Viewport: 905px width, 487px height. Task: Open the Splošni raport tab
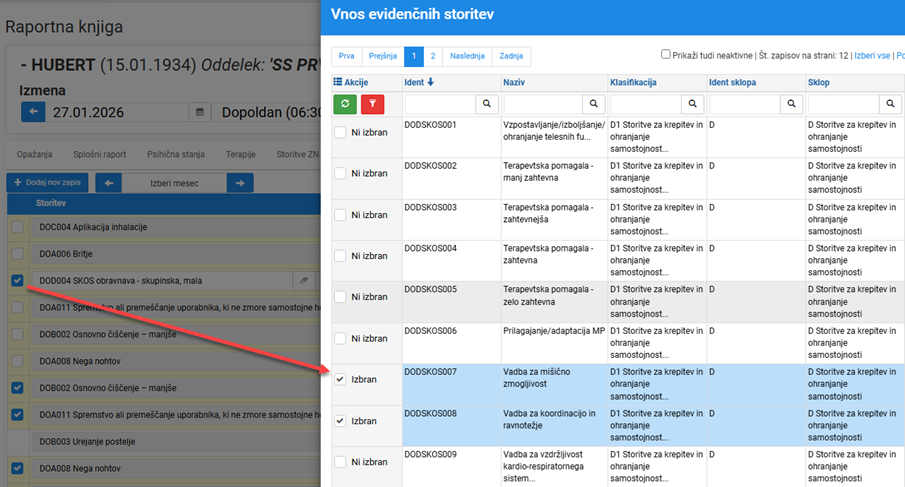(99, 154)
